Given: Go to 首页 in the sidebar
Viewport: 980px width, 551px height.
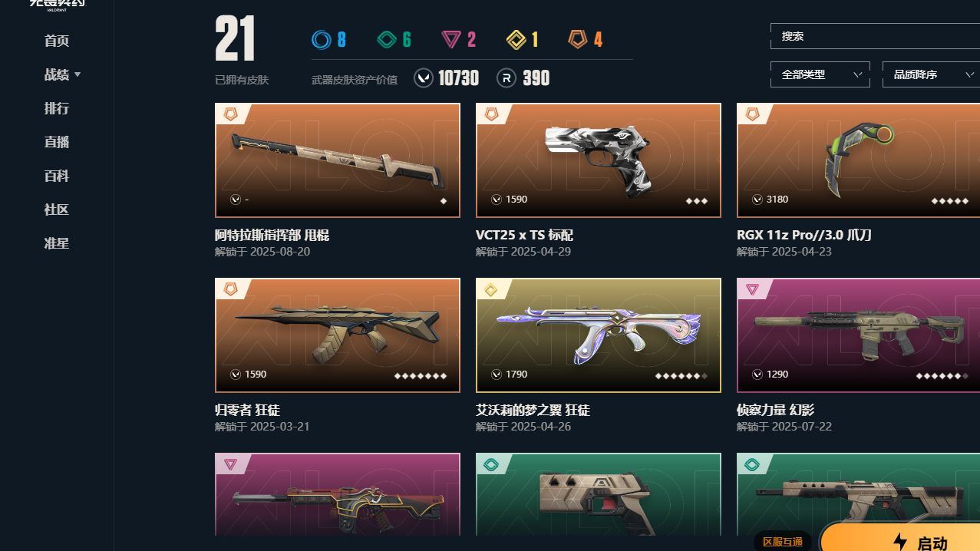Looking at the screenshot, I should pos(57,41).
